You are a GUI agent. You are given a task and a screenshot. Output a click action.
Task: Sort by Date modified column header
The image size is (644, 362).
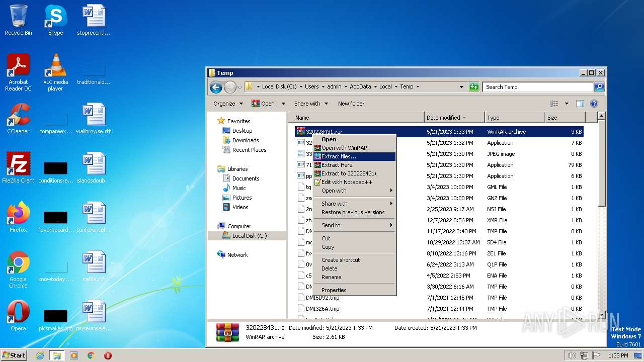click(455, 118)
